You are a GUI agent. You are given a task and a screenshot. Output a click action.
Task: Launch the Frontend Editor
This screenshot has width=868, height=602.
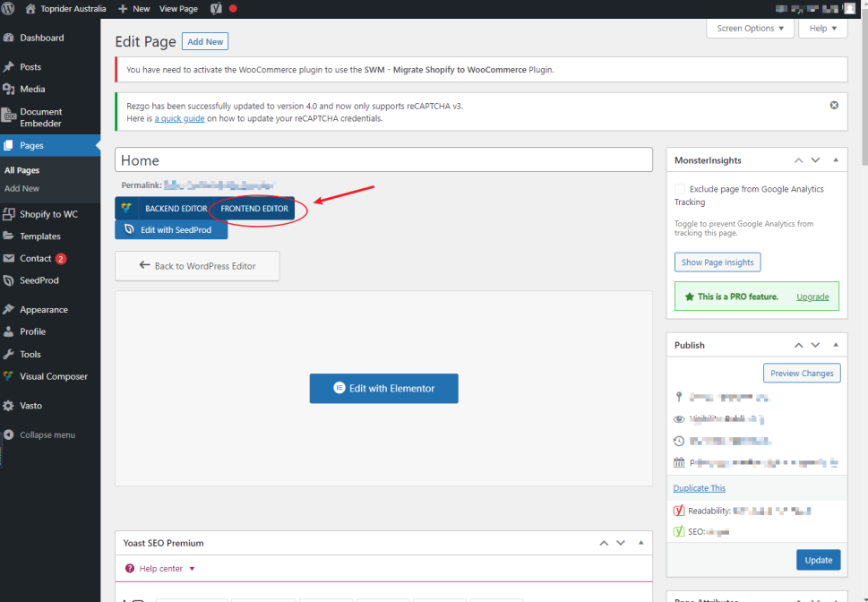[254, 209]
